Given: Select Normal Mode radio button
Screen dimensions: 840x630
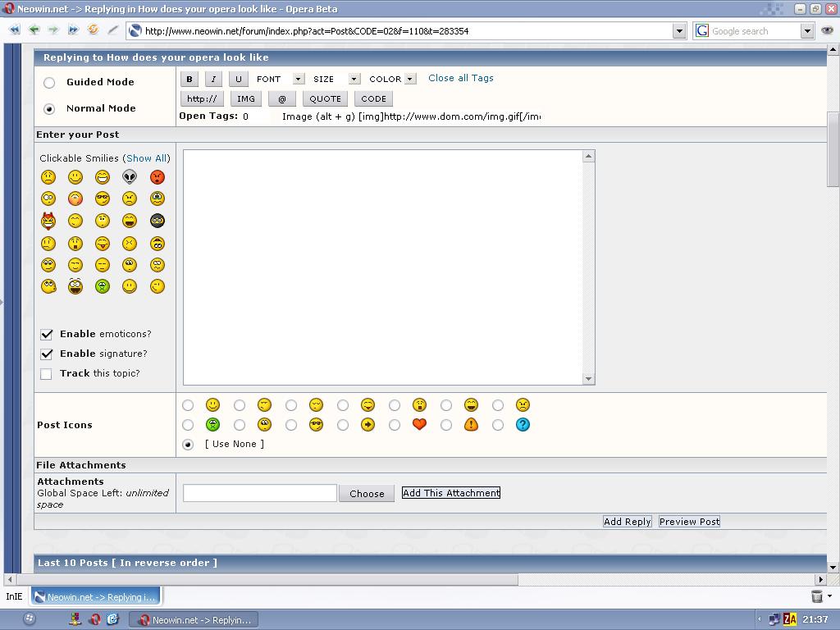Looking at the screenshot, I should click(x=49, y=109).
